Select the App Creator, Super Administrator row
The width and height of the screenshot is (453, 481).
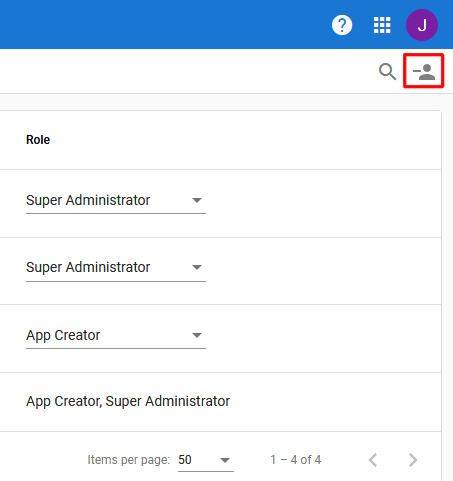pyautogui.click(x=220, y=402)
